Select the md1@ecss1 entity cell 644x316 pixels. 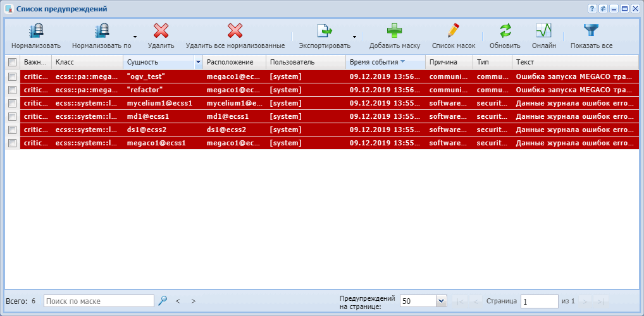tap(163, 116)
